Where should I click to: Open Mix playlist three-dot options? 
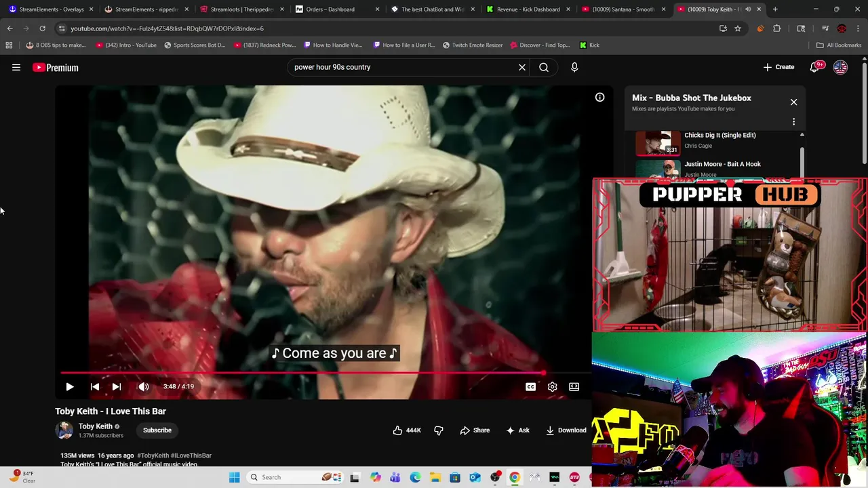[x=793, y=122]
